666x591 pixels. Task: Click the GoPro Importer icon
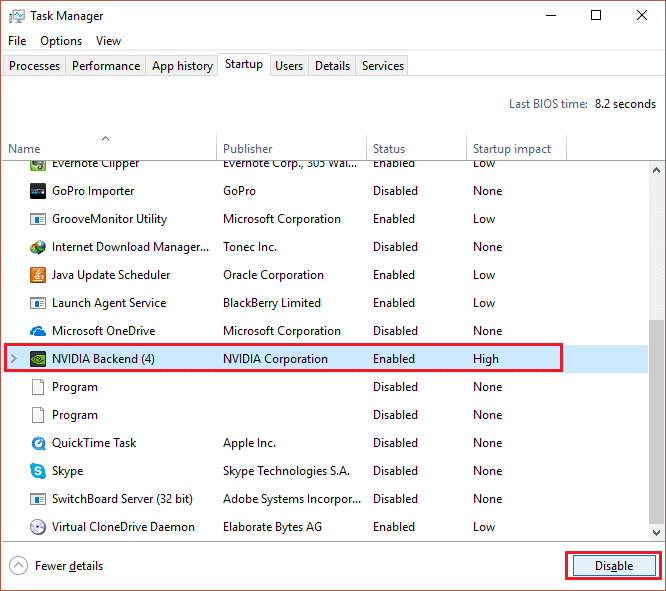[38, 191]
